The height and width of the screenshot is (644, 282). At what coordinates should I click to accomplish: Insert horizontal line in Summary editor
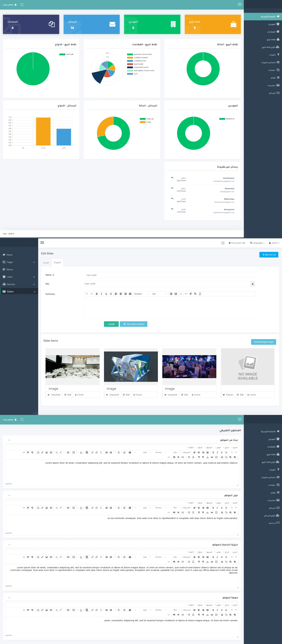coord(186,294)
